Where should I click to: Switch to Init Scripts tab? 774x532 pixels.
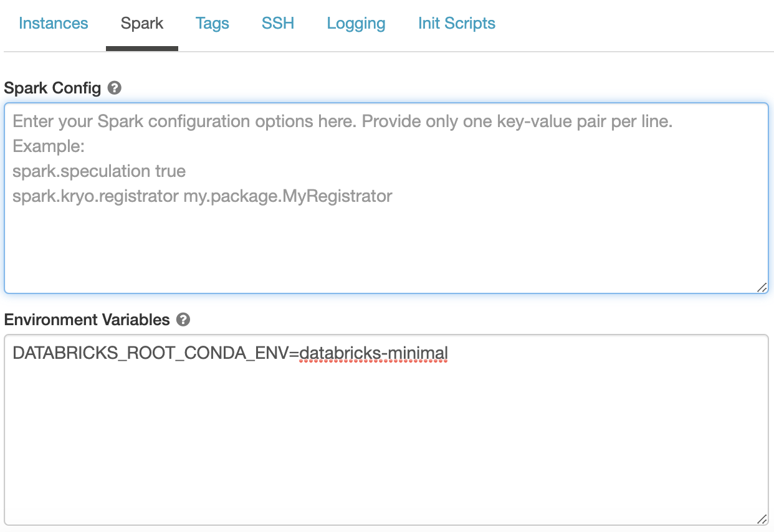coord(457,24)
